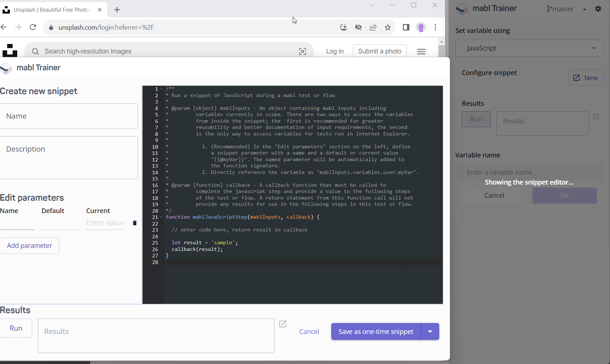This screenshot has height=364, width=610.
Task: Create a New snippet via the New icon
Action: pos(585,78)
